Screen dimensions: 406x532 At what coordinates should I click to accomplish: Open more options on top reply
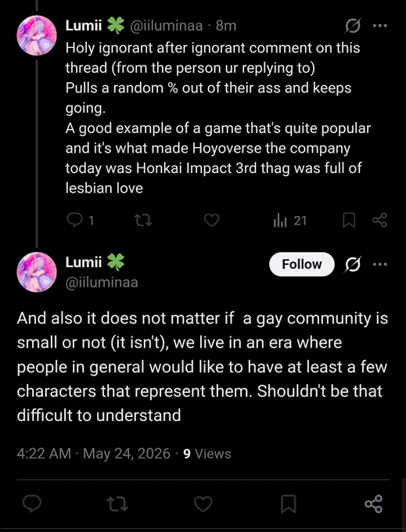380,26
